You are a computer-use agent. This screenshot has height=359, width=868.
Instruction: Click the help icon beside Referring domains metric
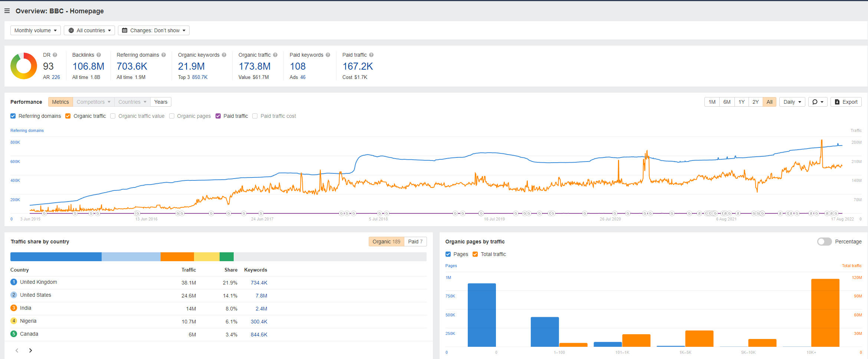(x=164, y=55)
